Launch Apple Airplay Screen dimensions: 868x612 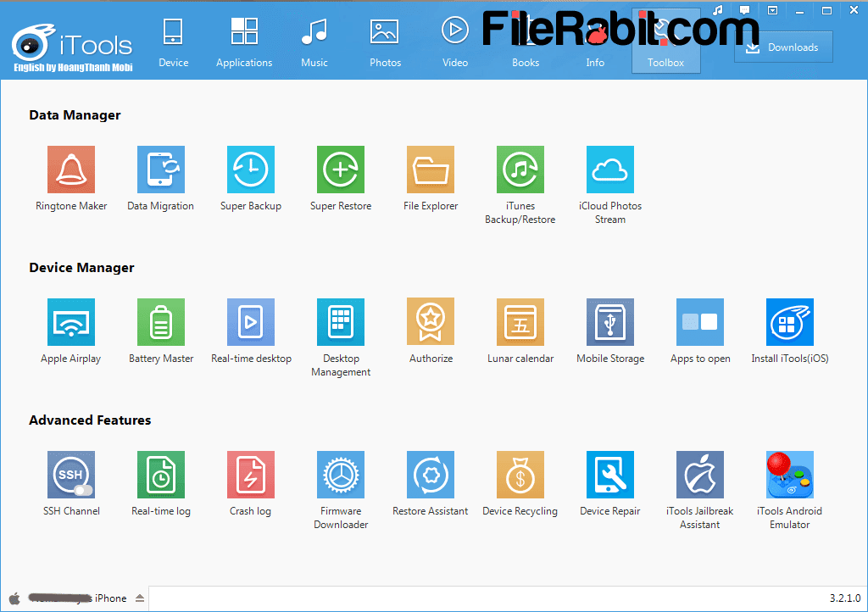coord(71,322)
